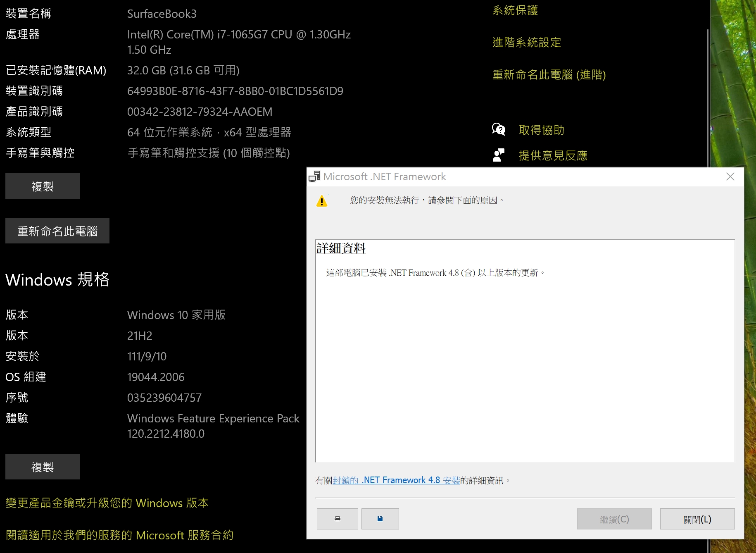Open the 封鎖的 .NET Framework 4.8 安裝 link
756x553 pixels.
(396, 480)
